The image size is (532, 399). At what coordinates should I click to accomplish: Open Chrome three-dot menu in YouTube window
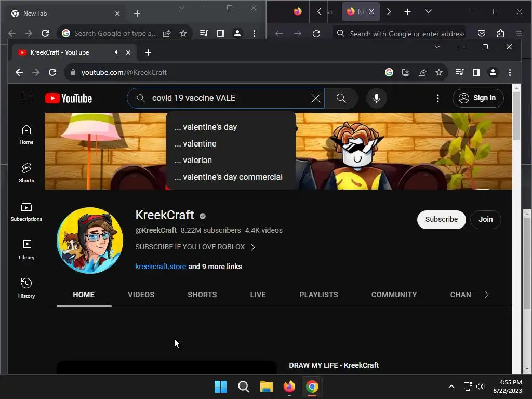[510, 72]
